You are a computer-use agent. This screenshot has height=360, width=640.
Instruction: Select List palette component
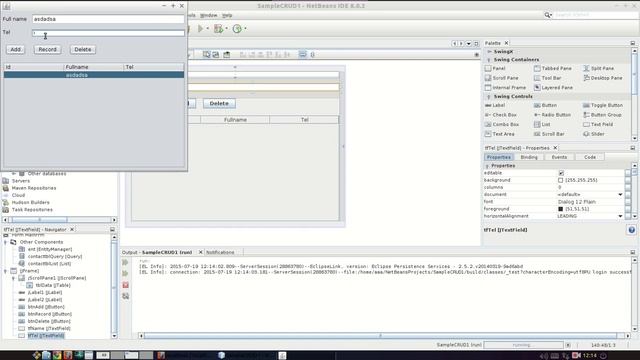point(542,124)
